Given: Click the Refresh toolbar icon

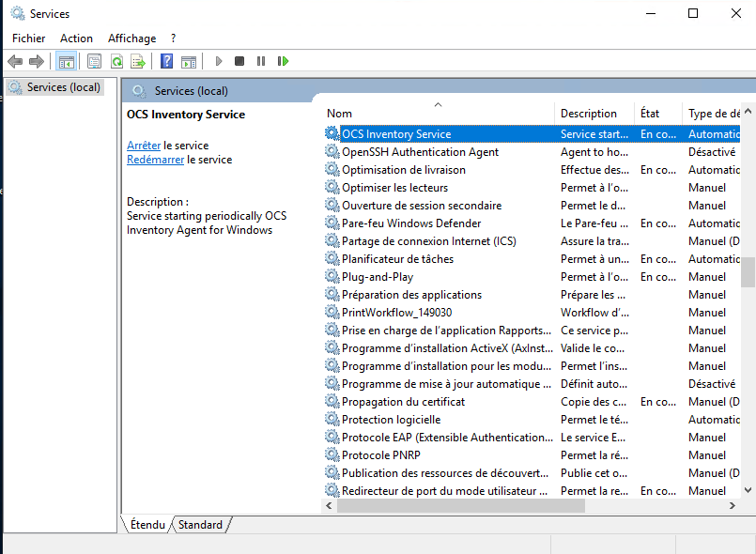Looking at the screenshot, I should click(x=116, y=61).
